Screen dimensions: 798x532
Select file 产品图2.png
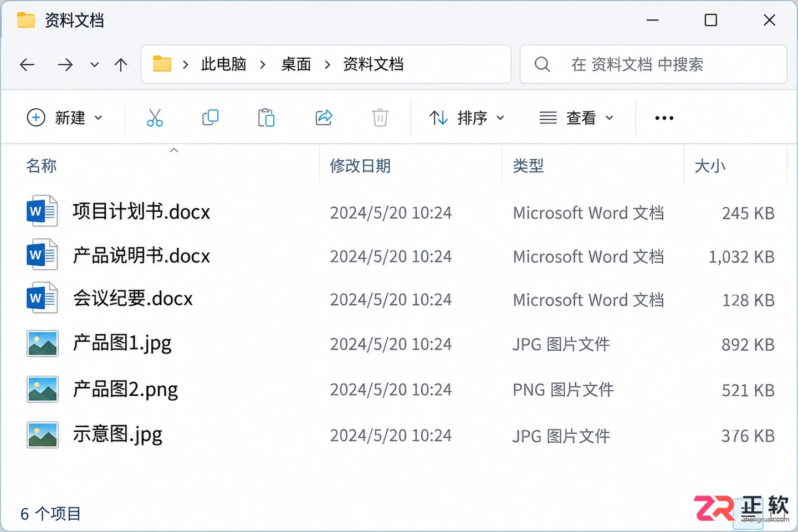click(x=125, y=390)
